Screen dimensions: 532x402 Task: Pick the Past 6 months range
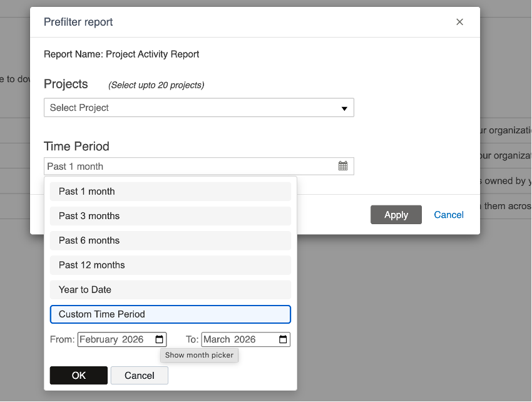point(170,240)
